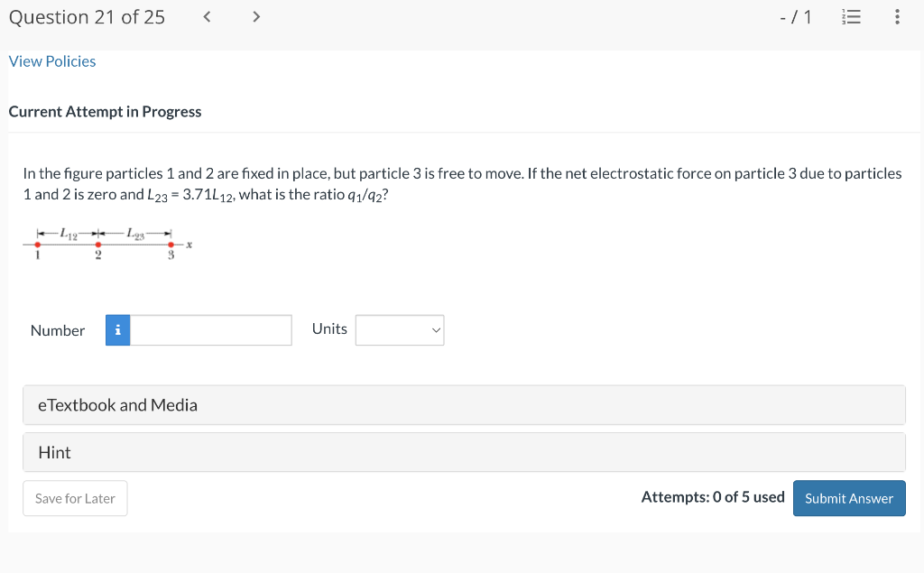Open the Units dropdown
Screen dimensions: 924x573
click(x=399, y=329)
